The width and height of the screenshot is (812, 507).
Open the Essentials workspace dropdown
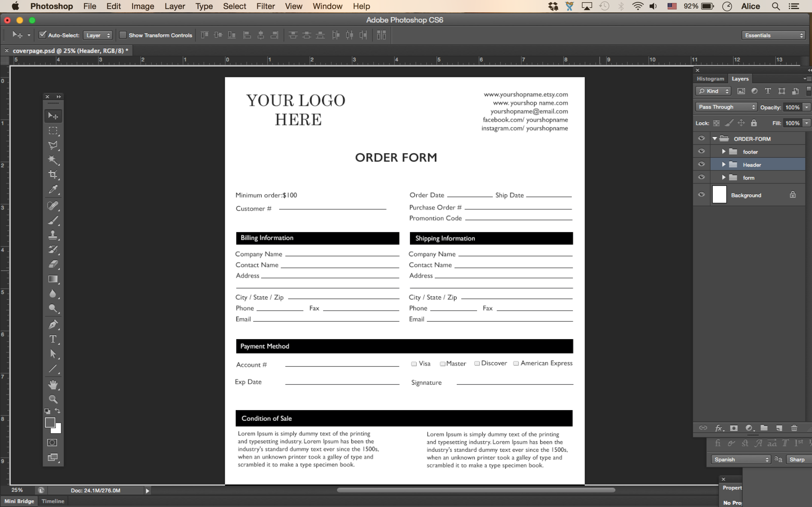click(774, 35)
